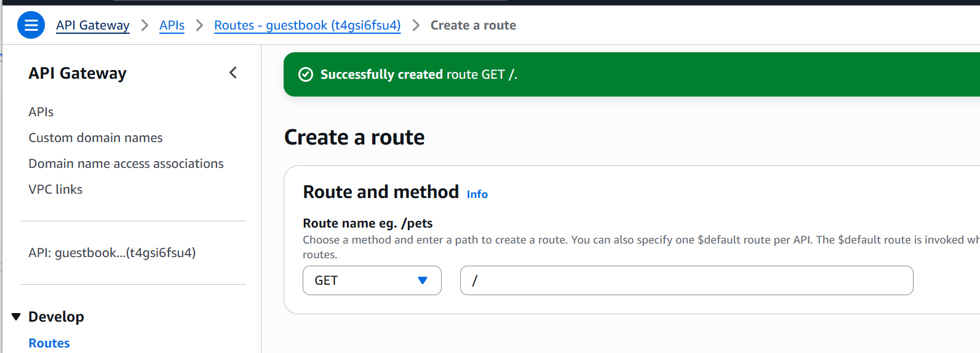Click the Create a route breadcrumb
The height and width of the screenshot is (353, 980).
(473, 25)
